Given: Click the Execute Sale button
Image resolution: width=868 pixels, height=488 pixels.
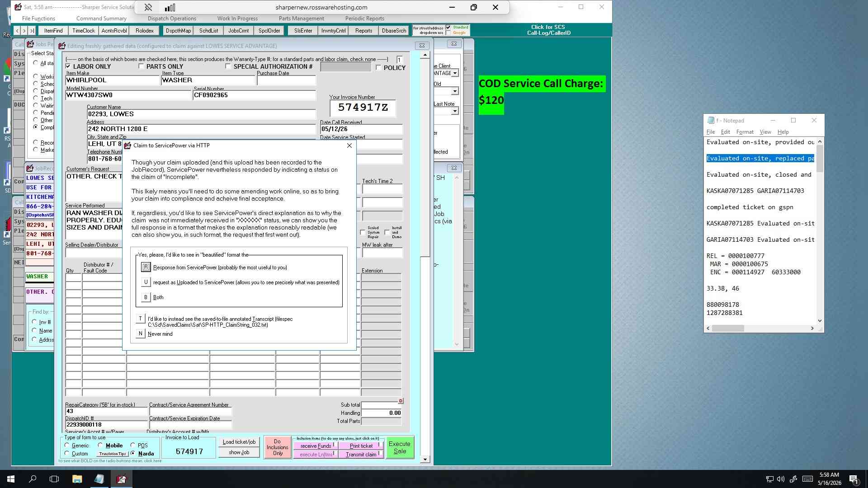Looking at the screenshot, I should coord(400,447).
